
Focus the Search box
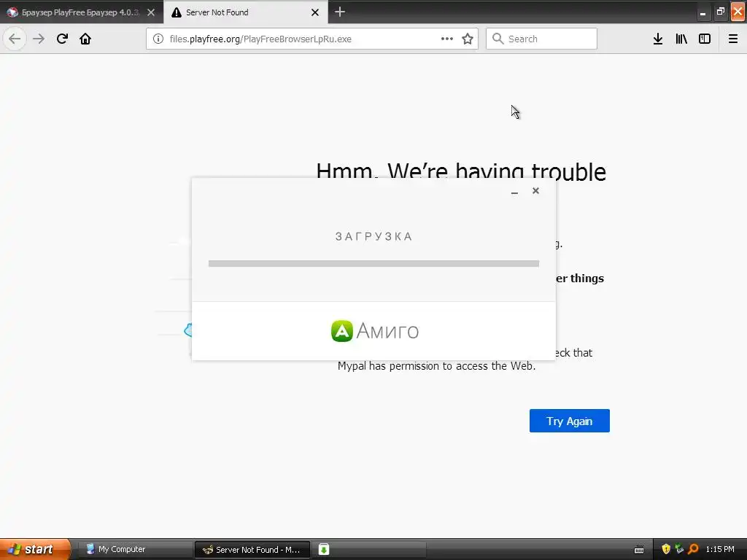(x=541, y=39)
